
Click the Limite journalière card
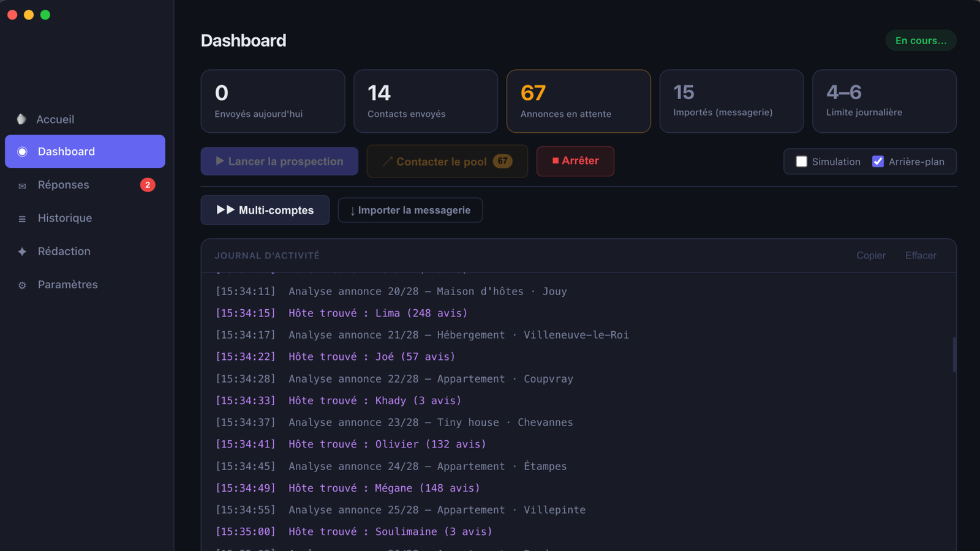coord(884,101)
